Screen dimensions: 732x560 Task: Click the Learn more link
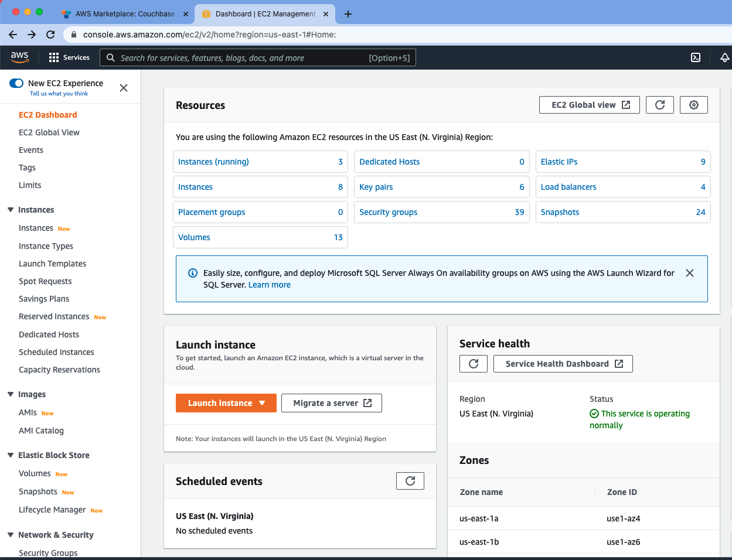coord(269,285)
